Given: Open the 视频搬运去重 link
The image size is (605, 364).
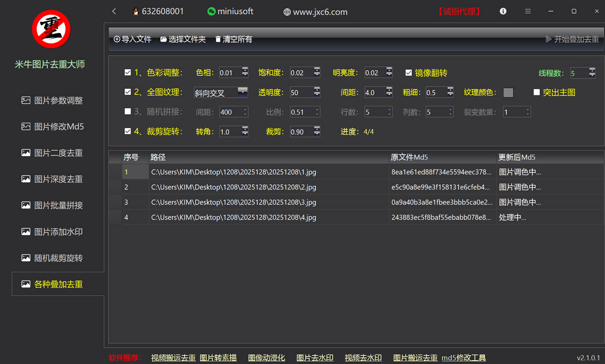Looking at the screenshot, I should 173,358.
